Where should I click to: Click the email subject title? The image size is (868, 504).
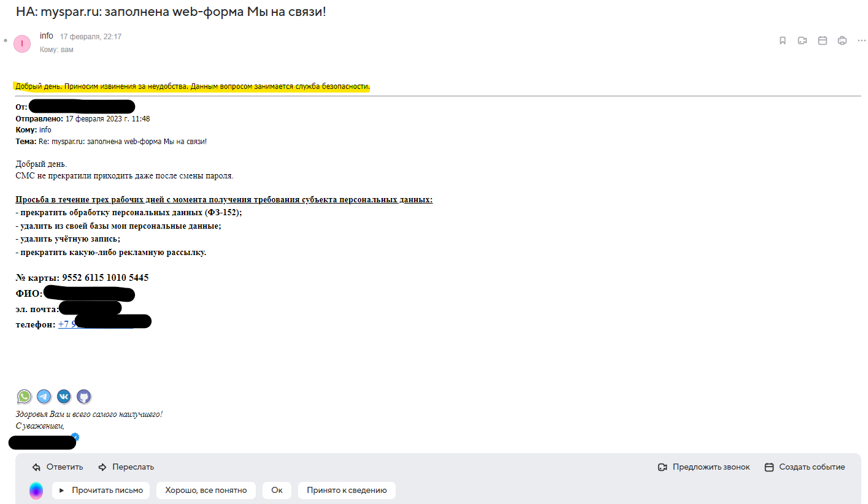coord(171,12)
